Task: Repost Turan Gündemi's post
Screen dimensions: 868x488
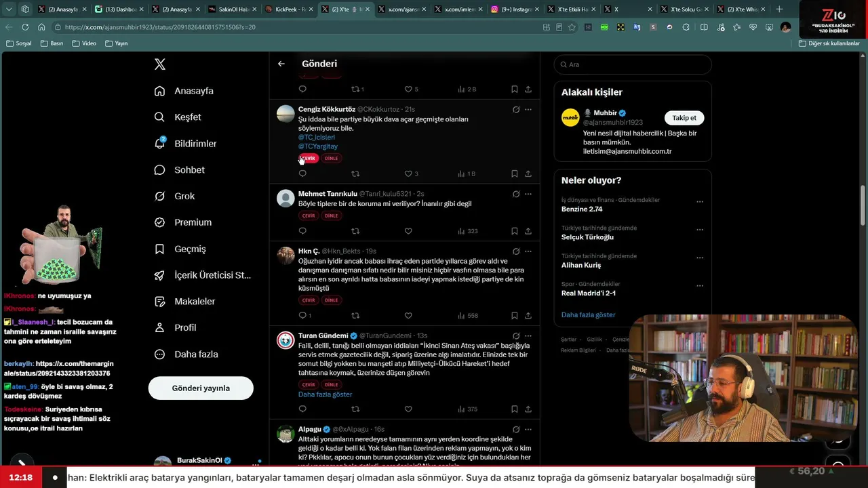Action: point(355,409)
